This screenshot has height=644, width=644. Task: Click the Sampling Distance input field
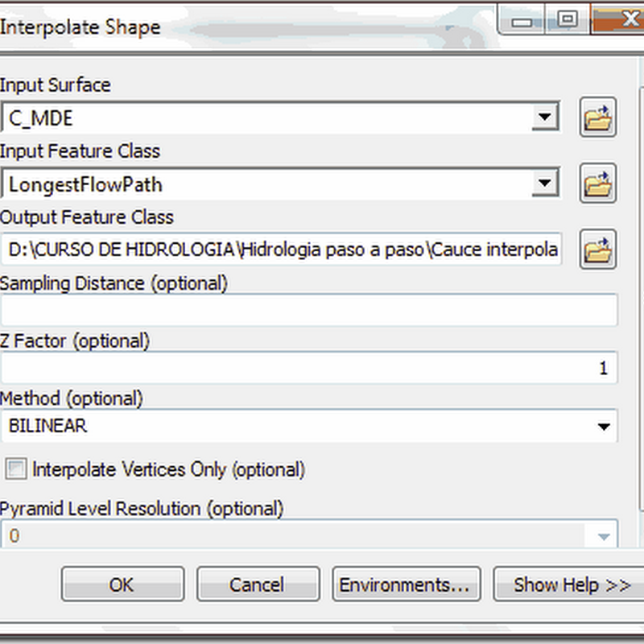click(x=309, y=310)
